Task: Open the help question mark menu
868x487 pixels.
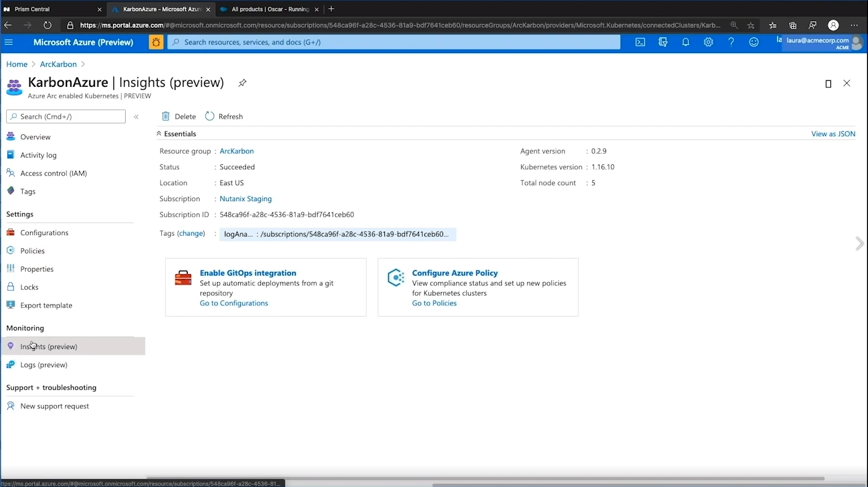Action: coord(731,42)
